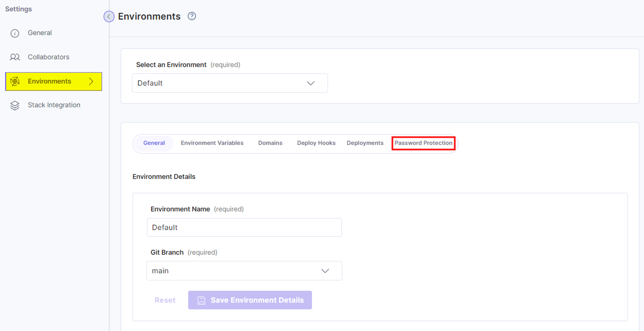Click the Environments globe icon in the sidebar
Viewport: 644px width, 331px height.
pyautogui.click(x=15, y=81)
